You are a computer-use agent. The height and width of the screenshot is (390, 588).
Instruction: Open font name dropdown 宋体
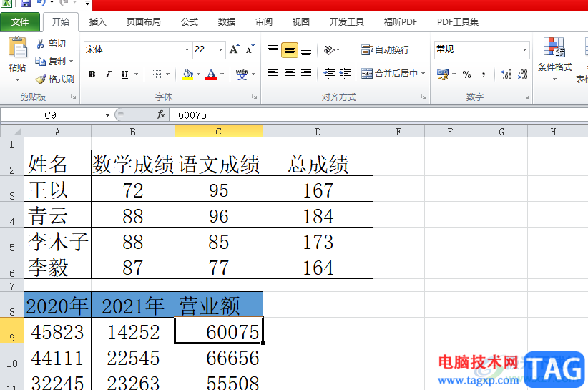(x=187, y=49)
